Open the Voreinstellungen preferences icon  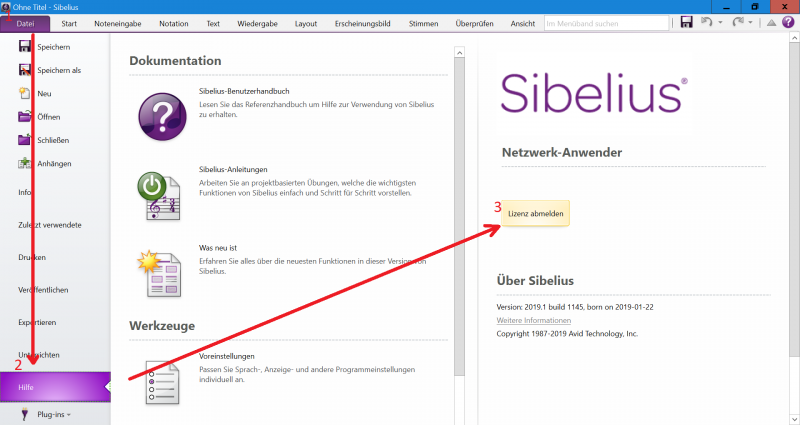(x=162, y=383)
